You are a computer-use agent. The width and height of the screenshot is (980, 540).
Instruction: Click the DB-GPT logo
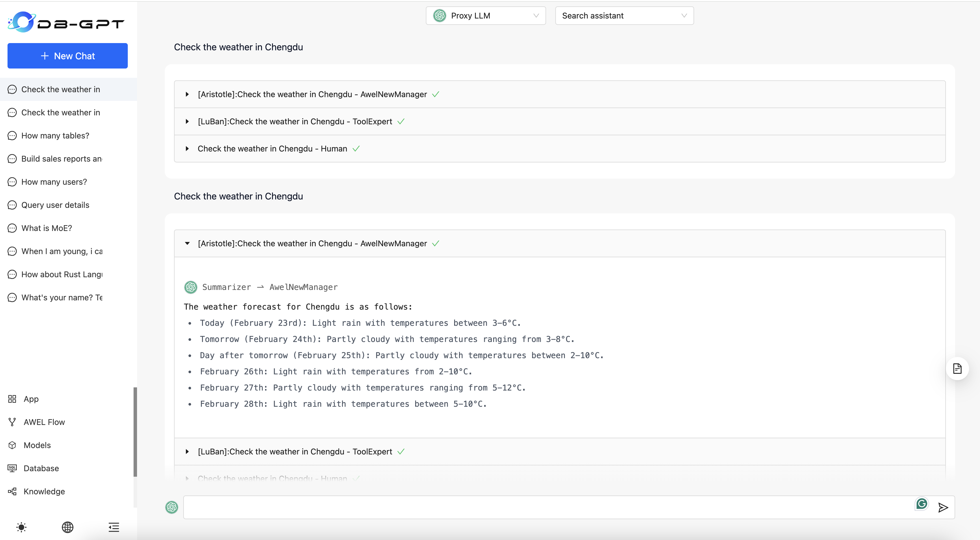click(x=66, y=23)
